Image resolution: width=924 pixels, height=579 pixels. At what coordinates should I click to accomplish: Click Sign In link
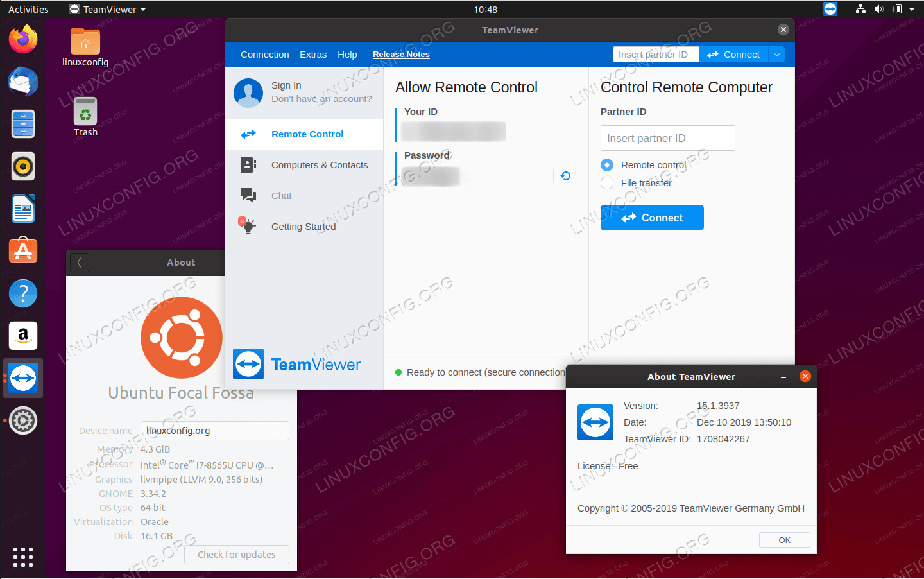click(286, 85)
